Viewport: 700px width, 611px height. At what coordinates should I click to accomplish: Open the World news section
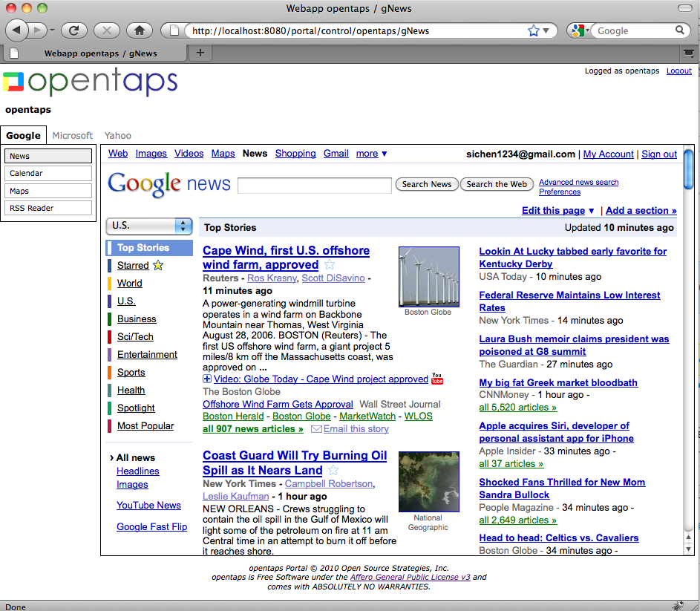[129, 283]
